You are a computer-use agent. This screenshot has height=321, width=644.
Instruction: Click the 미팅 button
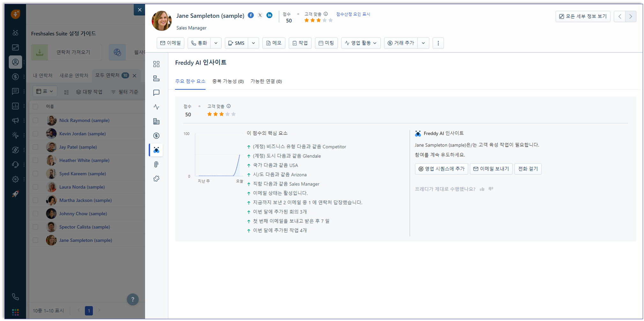pos(326,43)
